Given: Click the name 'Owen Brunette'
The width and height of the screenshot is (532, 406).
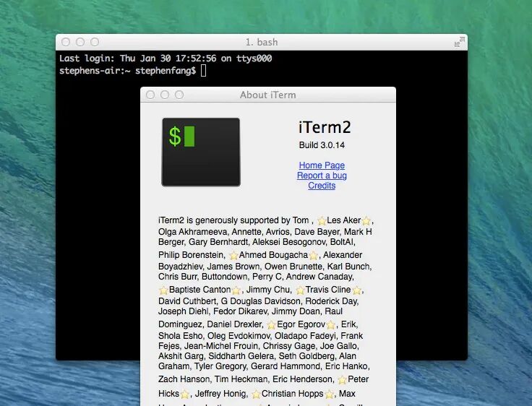Looking at the screenshot, I should pos(293,267).
